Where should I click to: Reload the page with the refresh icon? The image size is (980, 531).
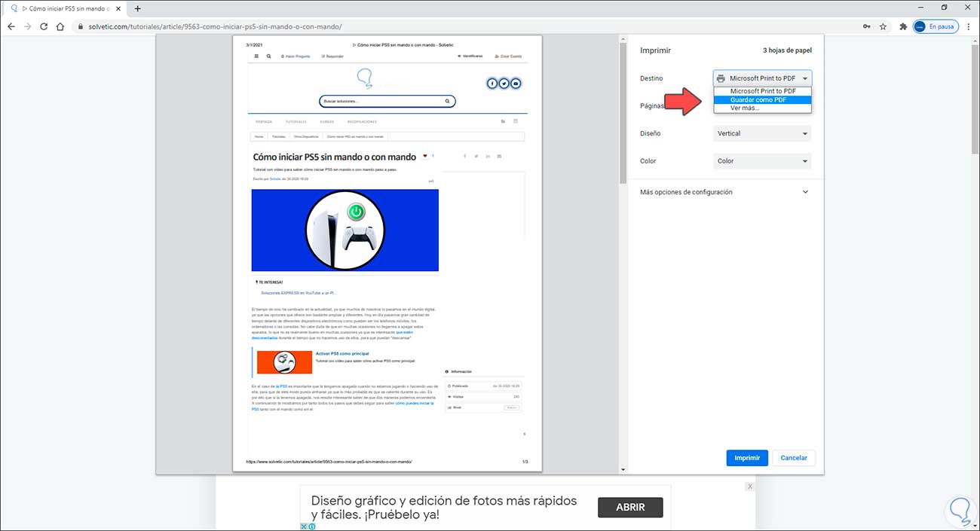(x=44, y=26)
